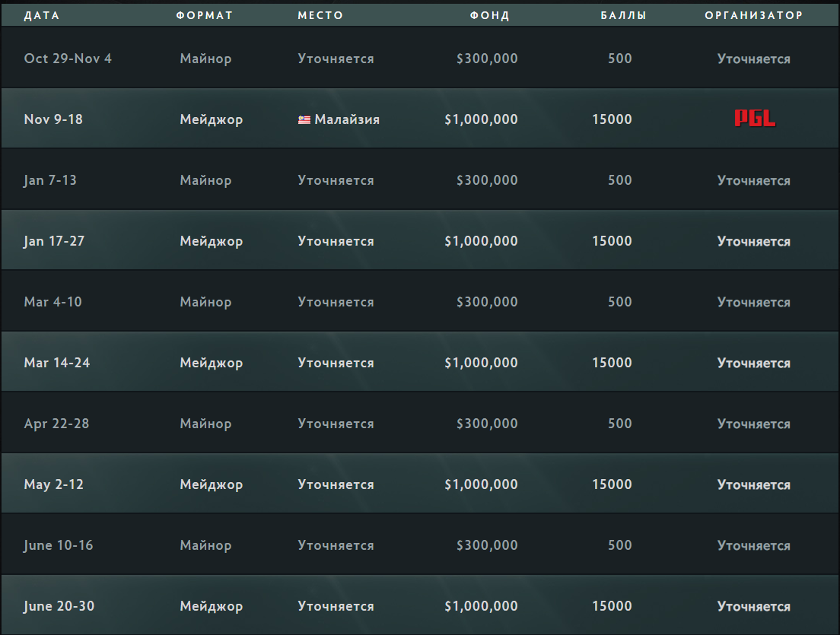
Task: Select the June 20-30 major date
Action: (x=59, y=606)
